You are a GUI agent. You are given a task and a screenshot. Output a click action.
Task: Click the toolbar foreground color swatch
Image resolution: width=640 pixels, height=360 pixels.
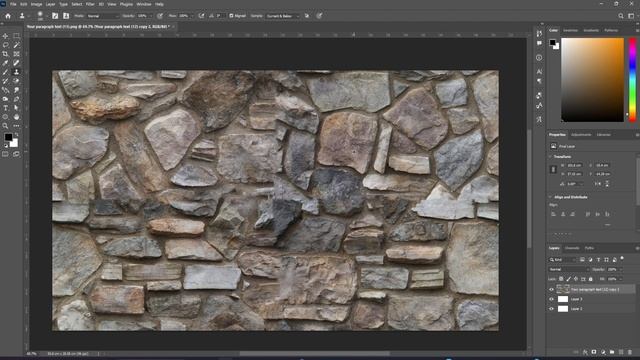8,138
